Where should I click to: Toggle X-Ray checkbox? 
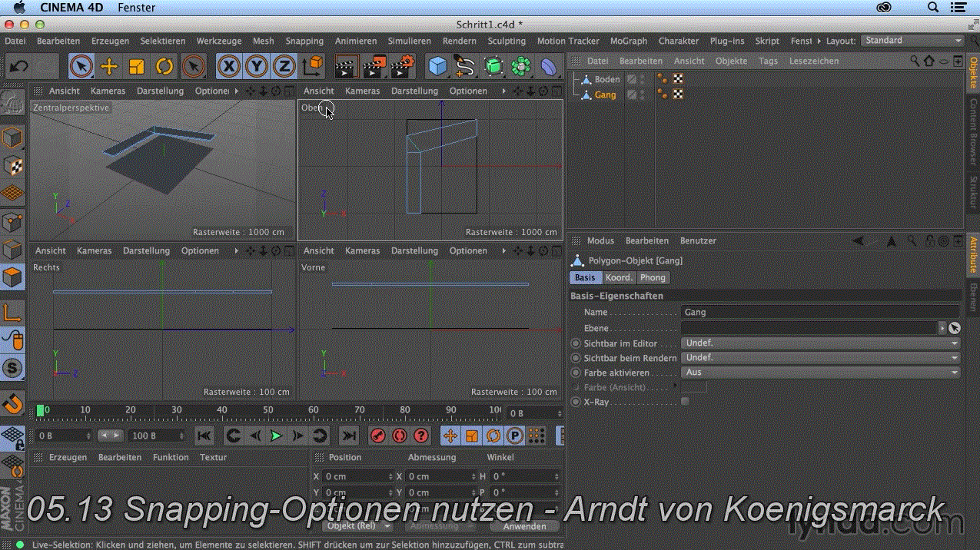click(x=685, y=402)
